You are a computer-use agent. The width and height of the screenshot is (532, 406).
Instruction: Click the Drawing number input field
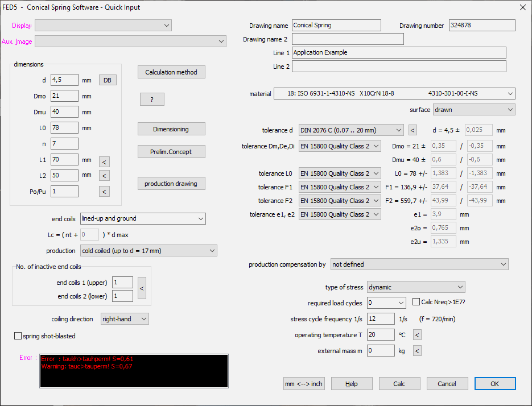[481, 26]
